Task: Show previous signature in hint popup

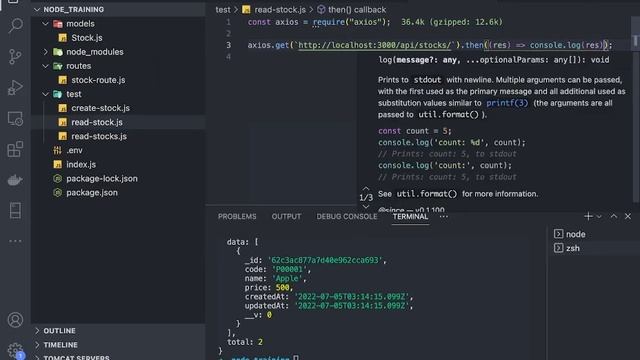Action: click(366, 189)
